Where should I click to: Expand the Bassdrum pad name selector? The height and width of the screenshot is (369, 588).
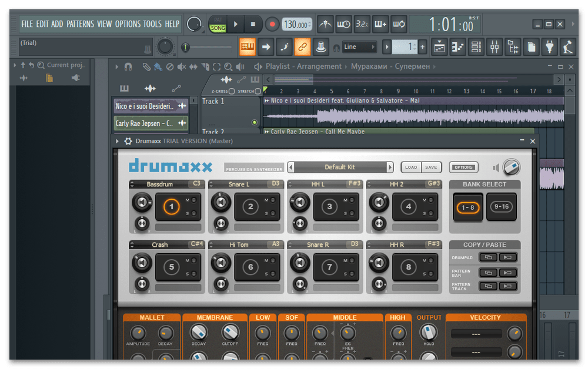(x=133, y=184)
